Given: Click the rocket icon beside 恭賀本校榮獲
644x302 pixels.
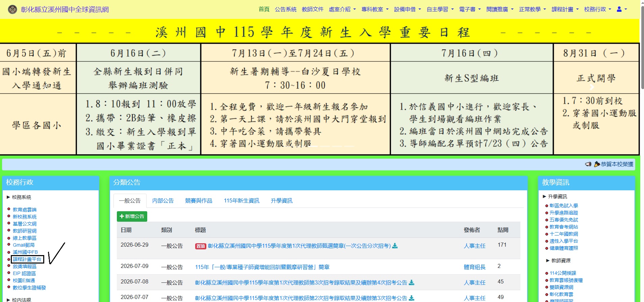Looking at the screenshot, I should 597,164.
